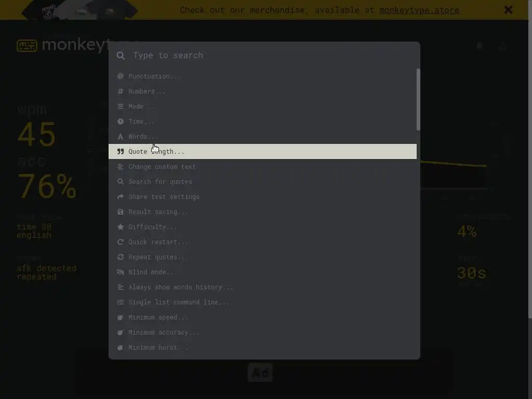Click the bomb icon beside Minimum accuracy

coord(121,332)
